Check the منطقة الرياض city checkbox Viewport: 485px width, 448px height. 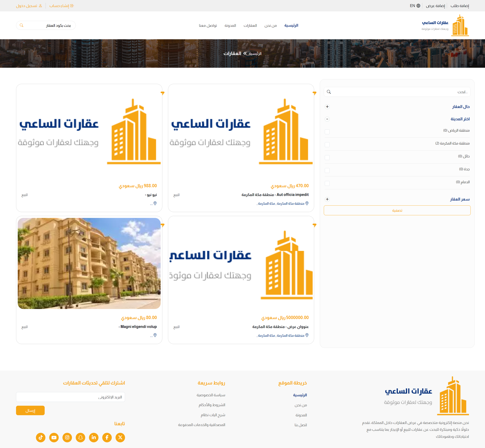click(327, 132)
